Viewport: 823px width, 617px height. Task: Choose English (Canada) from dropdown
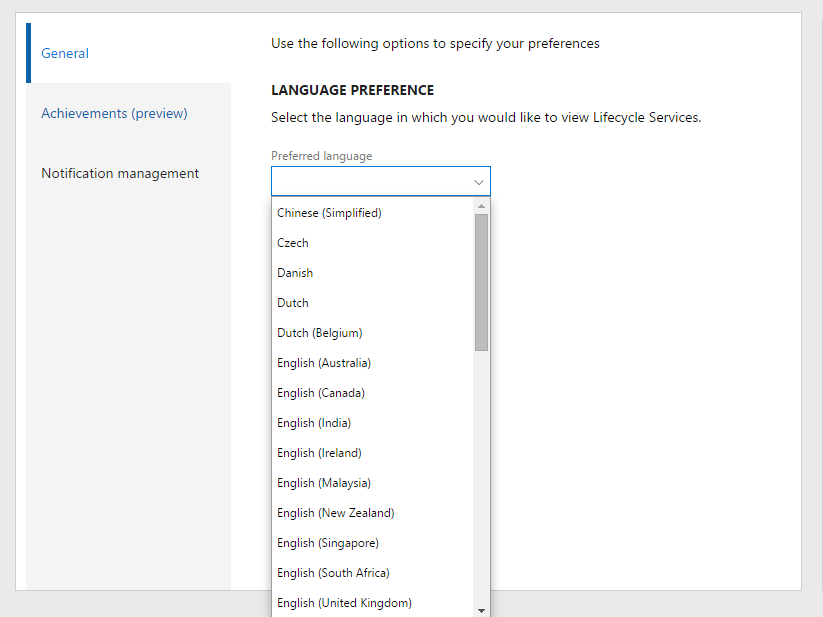click(321, 393)
